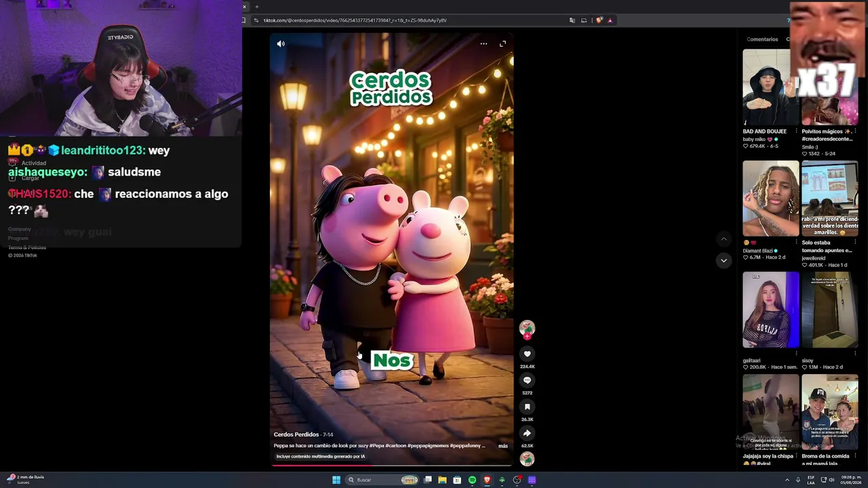
Task: Open the diamant blazi creator name
Action: coord(758,251)
